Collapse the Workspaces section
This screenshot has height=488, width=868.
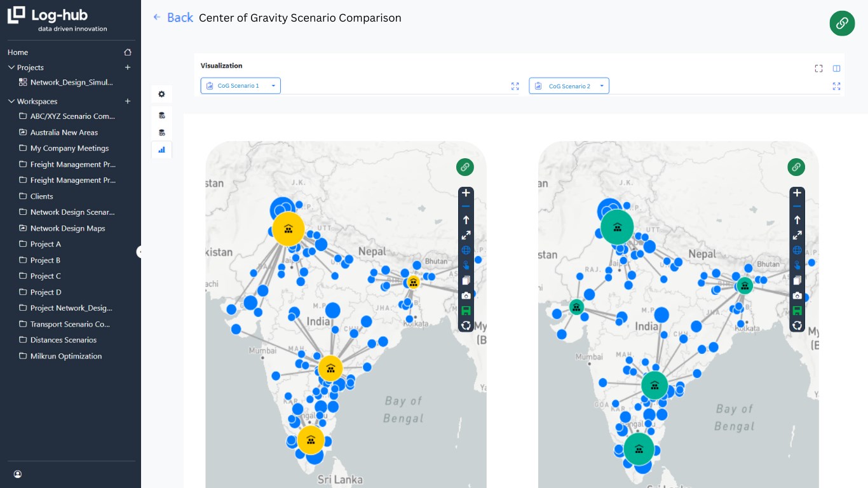(11, 102)
